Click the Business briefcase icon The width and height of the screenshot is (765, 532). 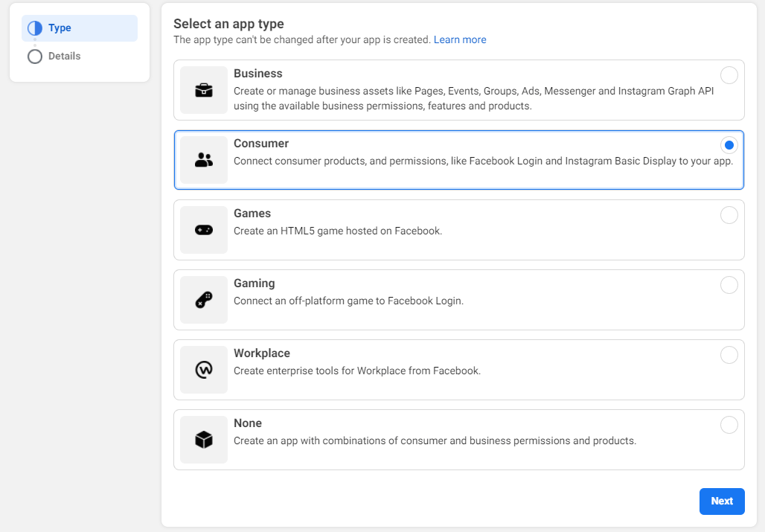point(203,90)
